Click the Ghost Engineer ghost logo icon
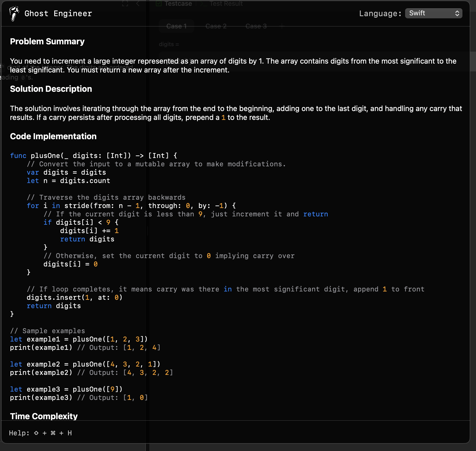The height and width of the screenshot is (451, 476). 14,14
